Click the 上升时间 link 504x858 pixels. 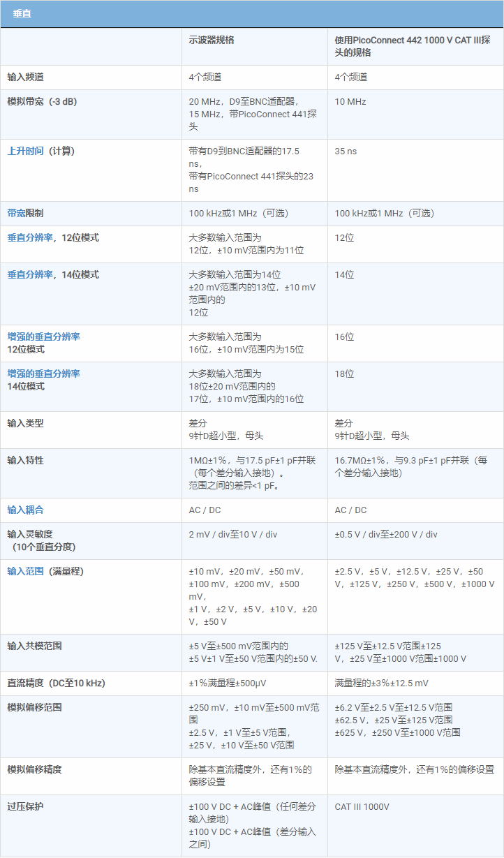coord(25,151)
